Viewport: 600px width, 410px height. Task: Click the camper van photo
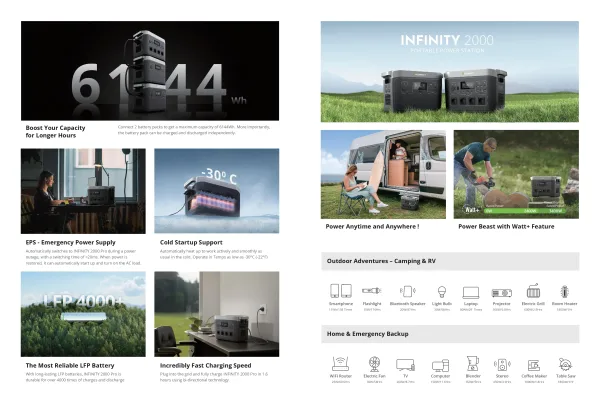click(383, 175)
